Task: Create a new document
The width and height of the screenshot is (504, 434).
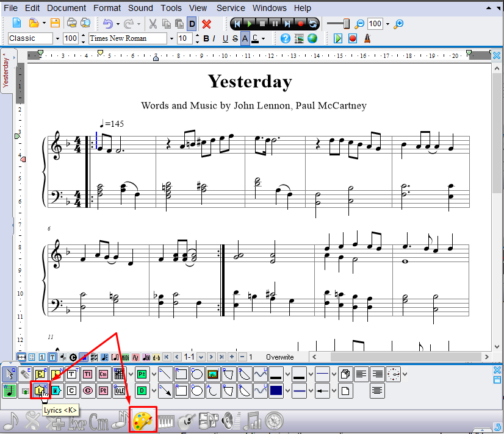Action: (16, 23)
